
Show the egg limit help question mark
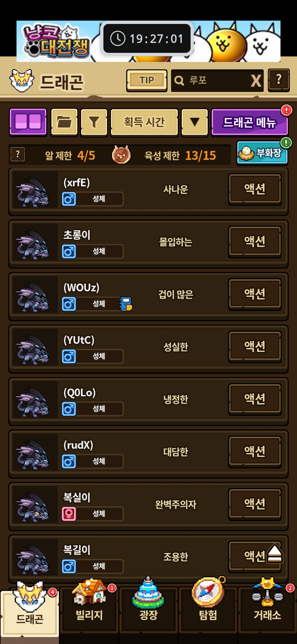(18, 155)
